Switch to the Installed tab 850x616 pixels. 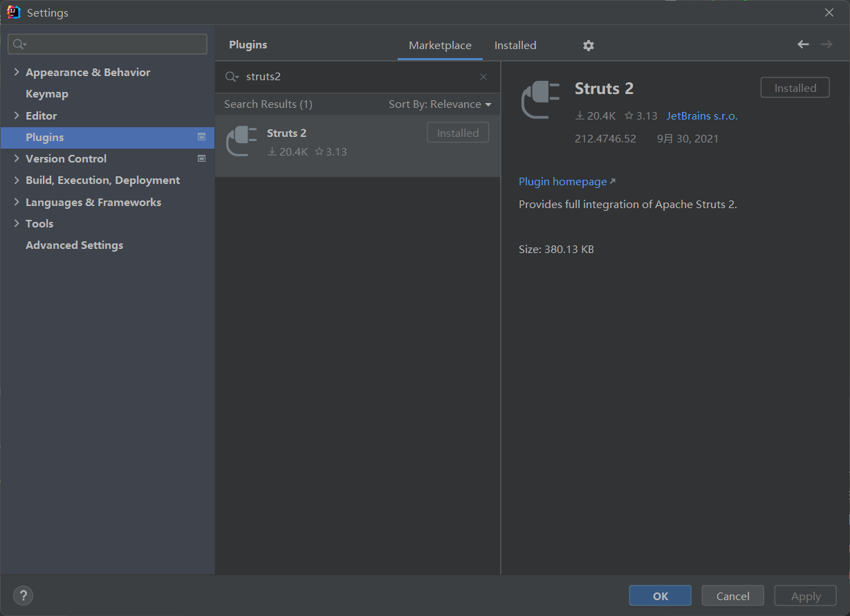coord(515,46)
